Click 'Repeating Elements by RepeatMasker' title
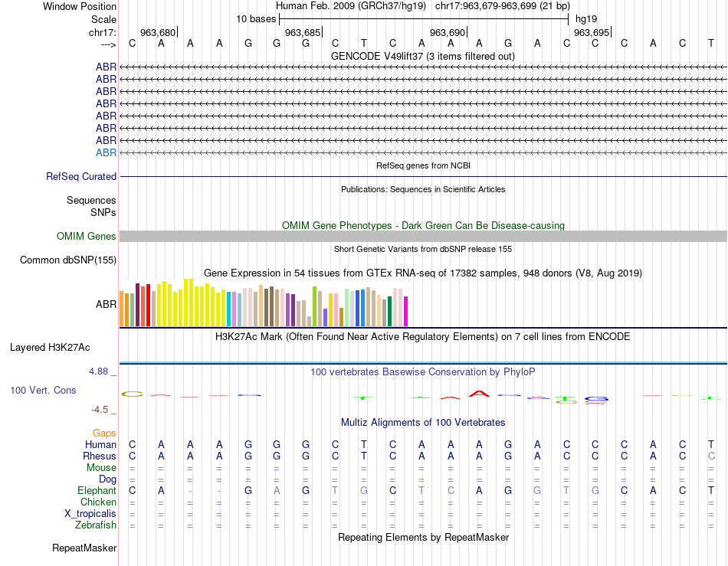The height and width of the screenshot is (566, 728). pos(423,537)
